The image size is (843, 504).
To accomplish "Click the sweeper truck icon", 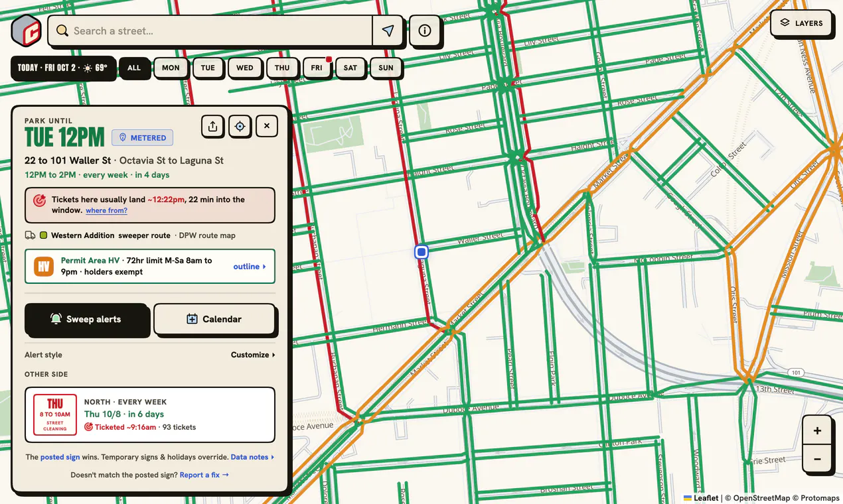I will pos(30,235).
